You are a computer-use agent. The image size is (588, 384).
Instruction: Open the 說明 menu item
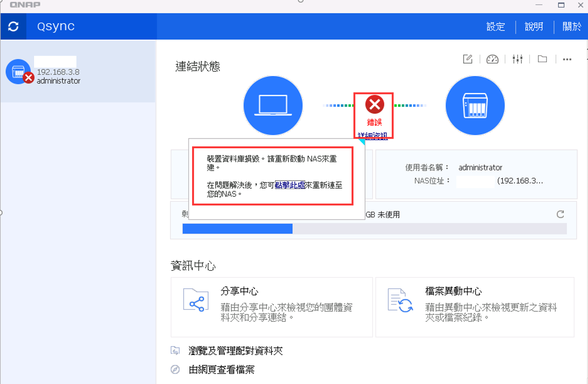(534, 27)
